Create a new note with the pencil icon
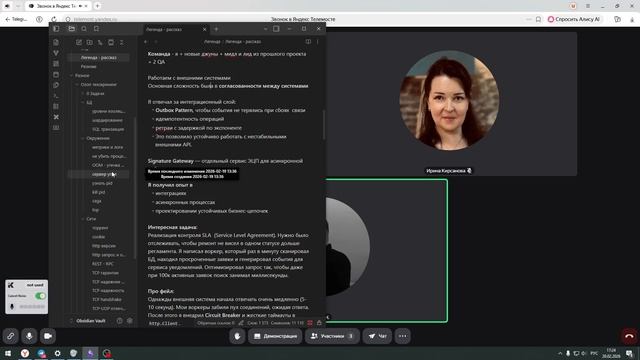 pos(79,42)
